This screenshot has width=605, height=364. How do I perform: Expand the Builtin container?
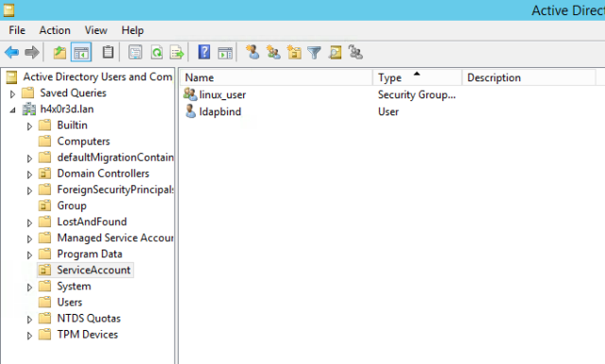(x=29, y=127)
